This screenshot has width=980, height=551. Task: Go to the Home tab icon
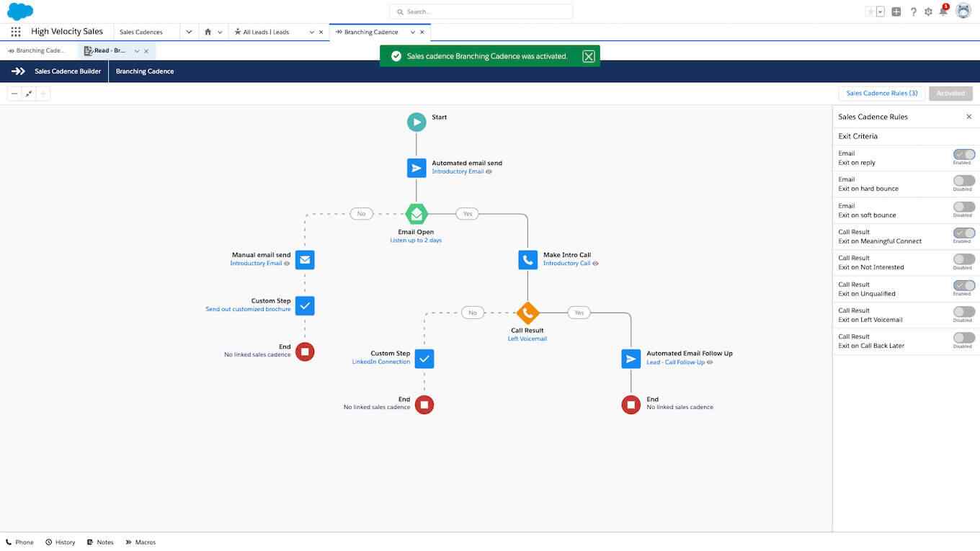pyautogui.click(x=208, y=32)
